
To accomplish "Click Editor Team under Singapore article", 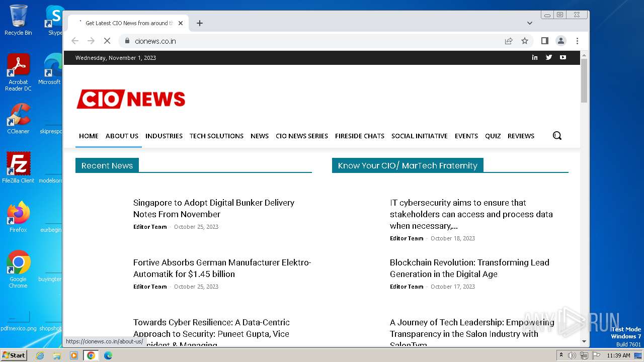I will point(150,227).
